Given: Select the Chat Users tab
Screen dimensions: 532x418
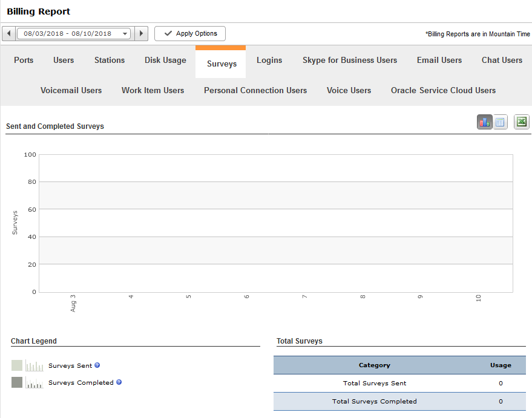Looking at the screenshot, I should pyautogui.click(x=502, y=60).
